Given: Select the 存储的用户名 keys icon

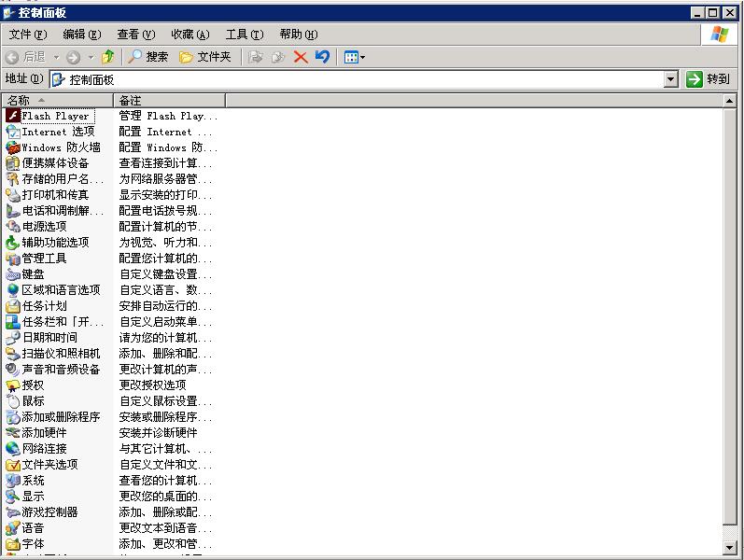Looking at the screenshot, I should click(13, 179).
